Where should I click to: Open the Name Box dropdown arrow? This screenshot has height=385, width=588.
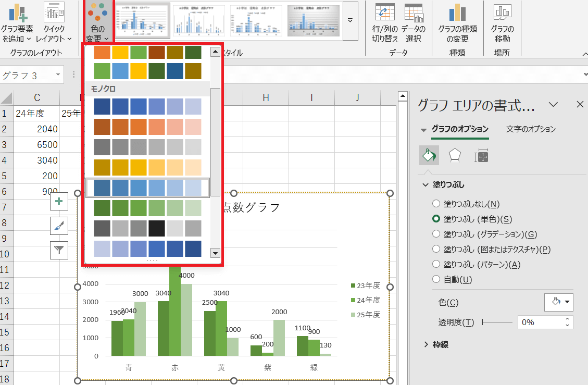tap(58, 74)
